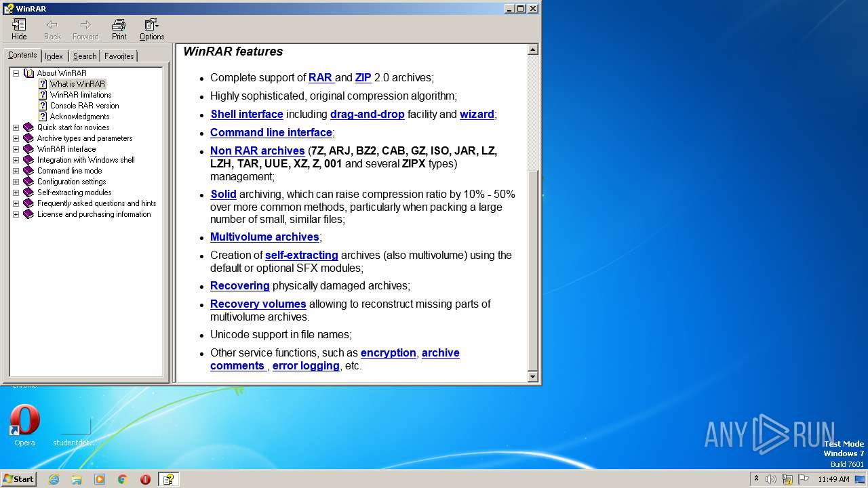Open the Recovery volumes link
This screenshot has height=488, width=868.
point(258,304)
